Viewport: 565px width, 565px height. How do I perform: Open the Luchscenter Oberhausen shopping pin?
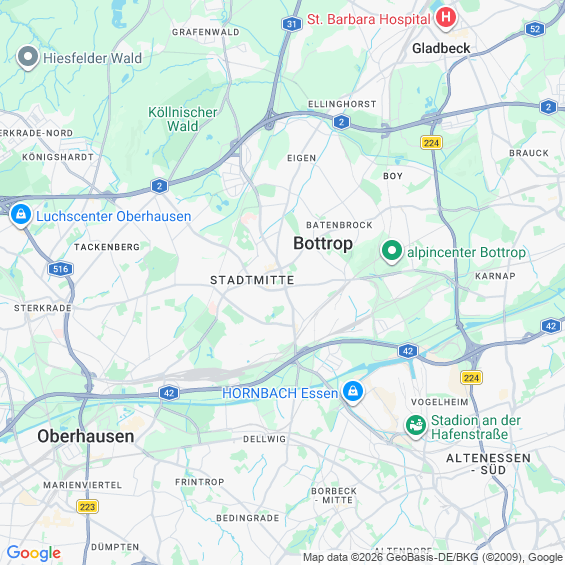[21, 215]
